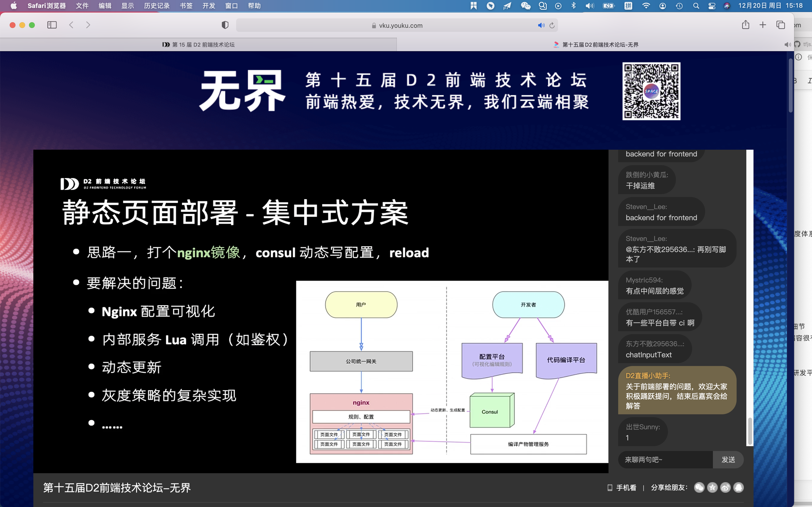This screenshot has width=812, height=507.
Task: Mute the tab audio in address bar
Action: tap(541, 26)
